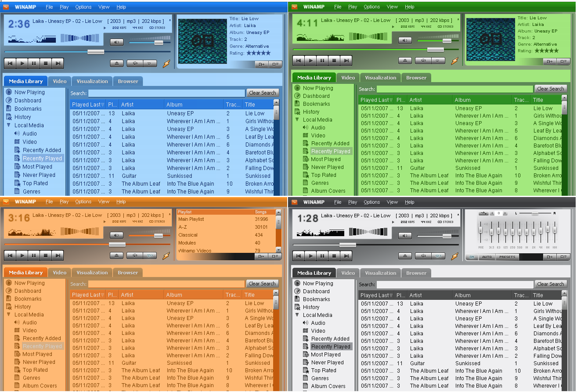Collapse Local Media tree in blue Winamp window

click(x=8, y=125)
